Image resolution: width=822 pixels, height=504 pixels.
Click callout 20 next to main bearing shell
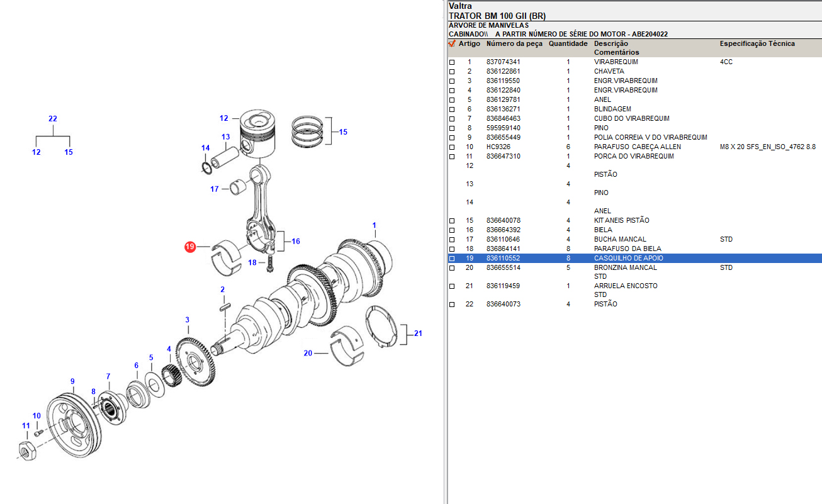(308, 354)
